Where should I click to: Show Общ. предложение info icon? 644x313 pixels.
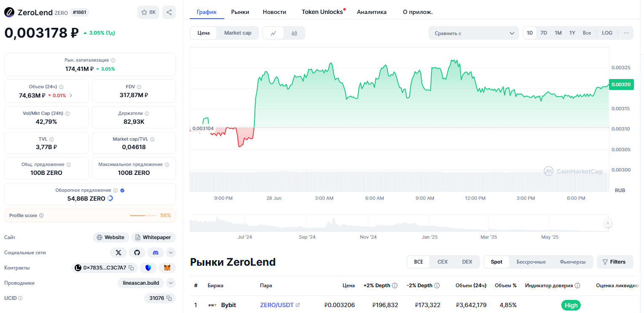tap(69, 164)
